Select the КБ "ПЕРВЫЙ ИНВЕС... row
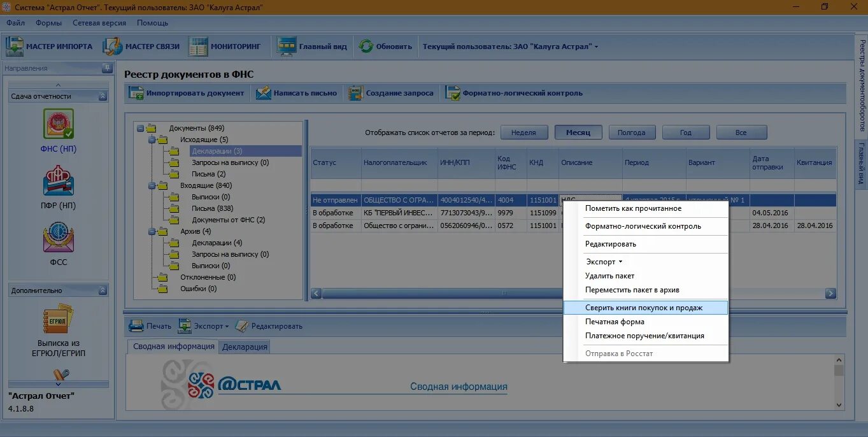The width and height of the screenshot is (868, 437). 573,213
